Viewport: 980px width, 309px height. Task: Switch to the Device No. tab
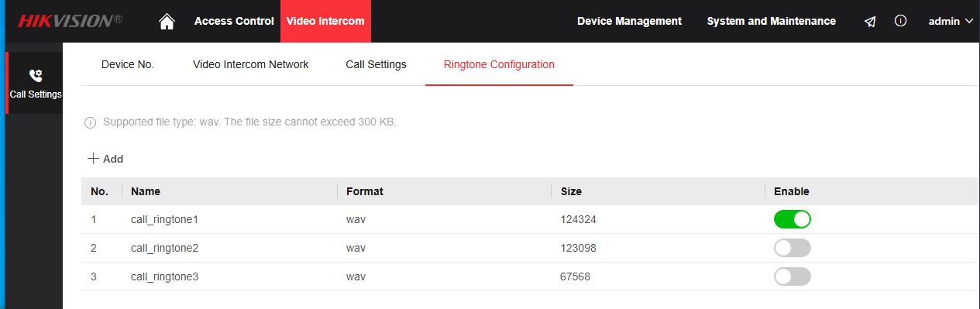coord(128,64)
